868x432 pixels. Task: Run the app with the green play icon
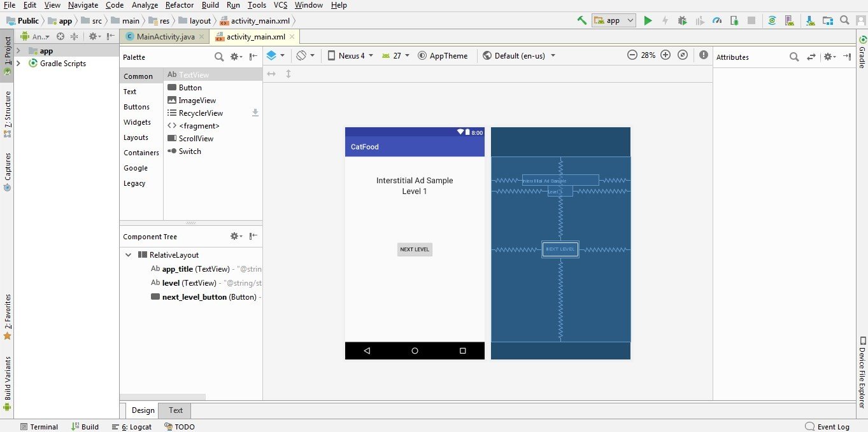[648, 20]
